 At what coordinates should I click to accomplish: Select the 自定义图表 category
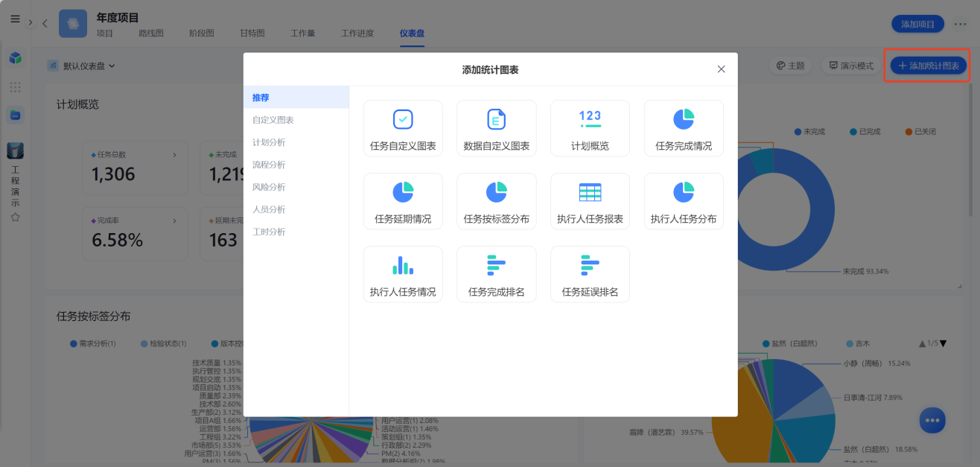pyautogui.click(x=296, y=120)
